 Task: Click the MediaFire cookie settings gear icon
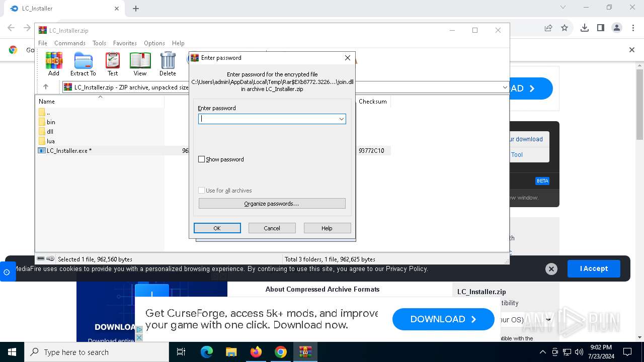[x=7, y=272]
